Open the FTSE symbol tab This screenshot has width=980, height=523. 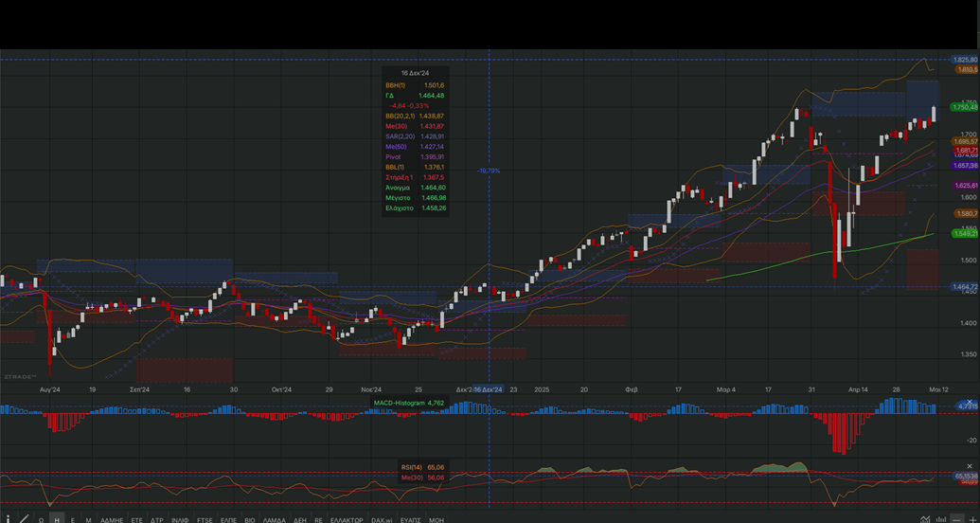pyautogui.click(x=205, y=520)
